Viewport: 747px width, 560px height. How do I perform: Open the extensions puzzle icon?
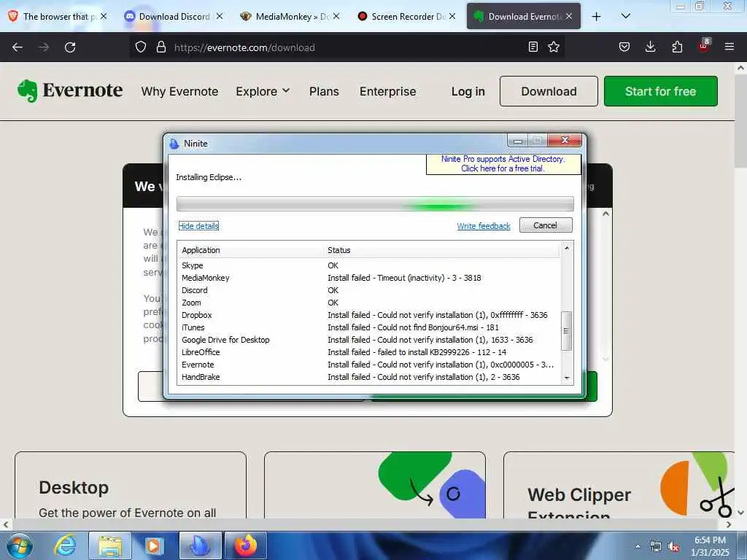pos(677,47)
